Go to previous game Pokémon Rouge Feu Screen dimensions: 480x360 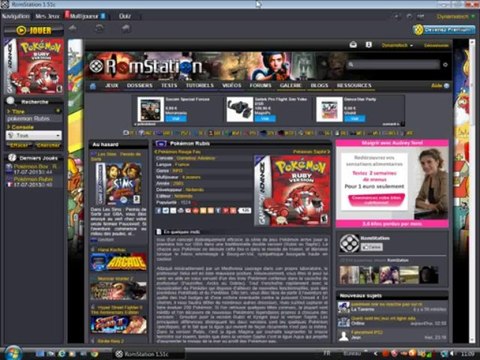[x=177, y=152]
